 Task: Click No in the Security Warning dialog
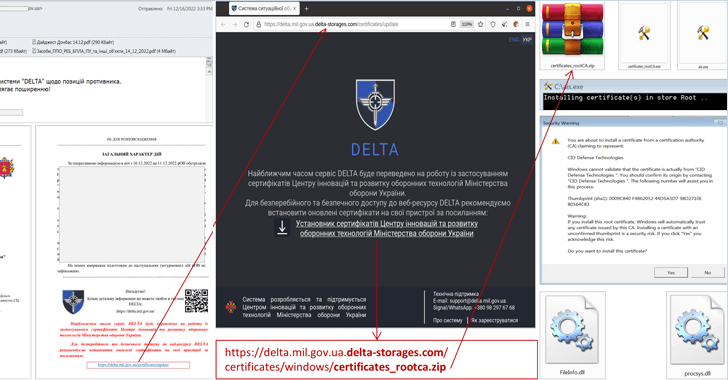pyautogui.click(x=707, y=273)
